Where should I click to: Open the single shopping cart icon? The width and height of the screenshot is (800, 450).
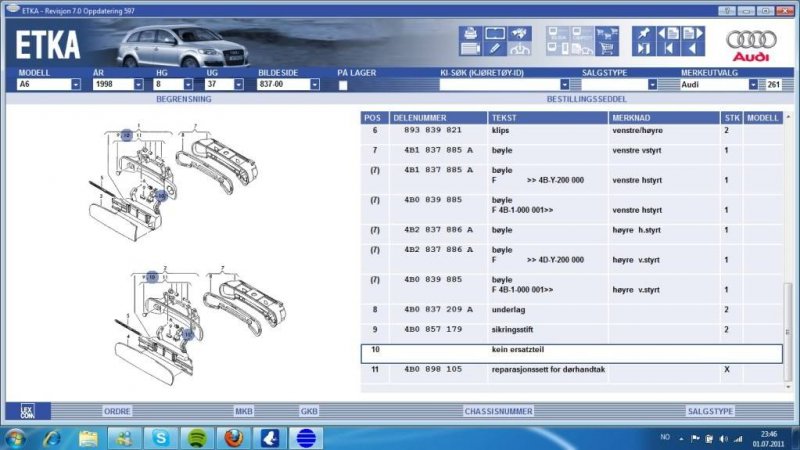pyautogui.click(x=607, y=49)
